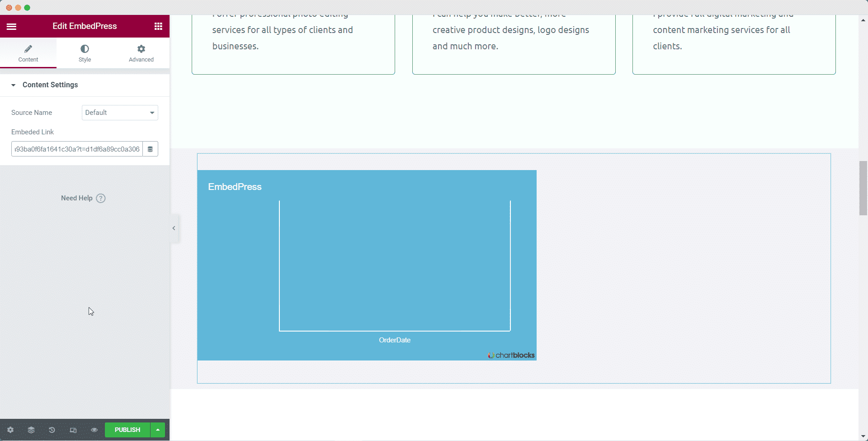Click the chartblocks logo link
The width and height of the screenshot is (868, 441).
(x=511, y=355)
